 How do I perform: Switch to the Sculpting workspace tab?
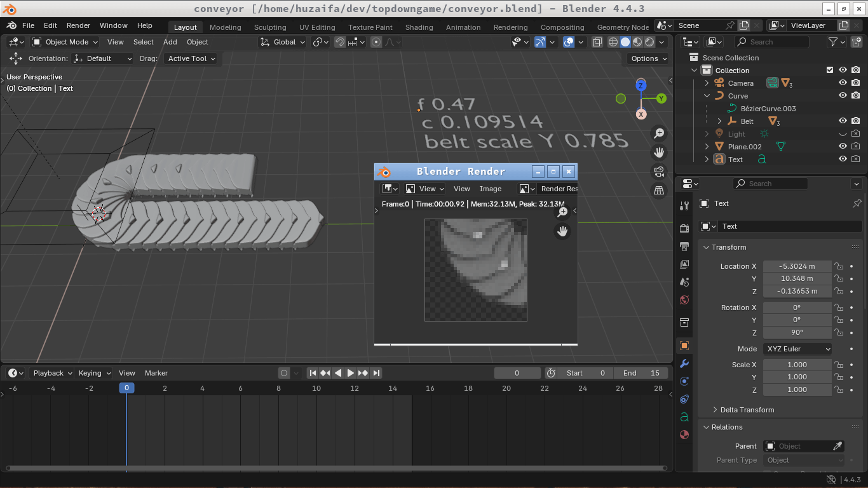click(x=270, y=27)
